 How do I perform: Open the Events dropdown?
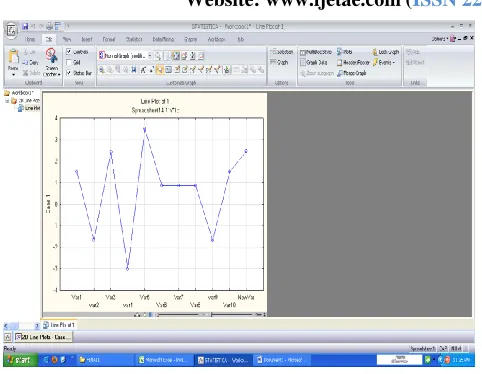384,62
